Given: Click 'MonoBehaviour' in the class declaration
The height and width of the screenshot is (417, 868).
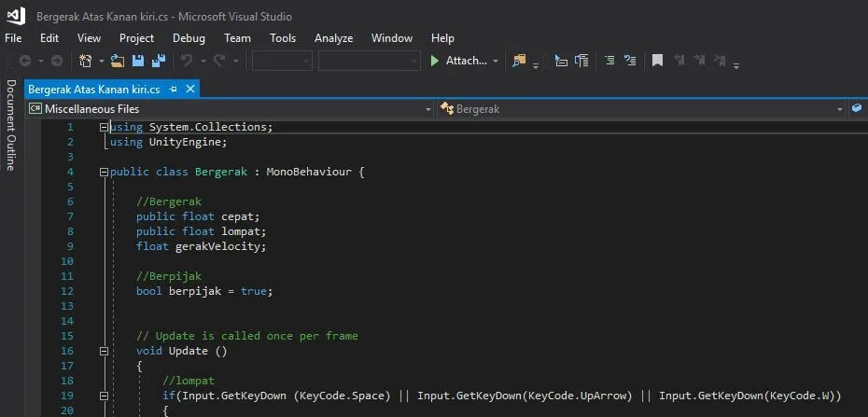Looking at the screenshot, I should [x=309, y=172].
